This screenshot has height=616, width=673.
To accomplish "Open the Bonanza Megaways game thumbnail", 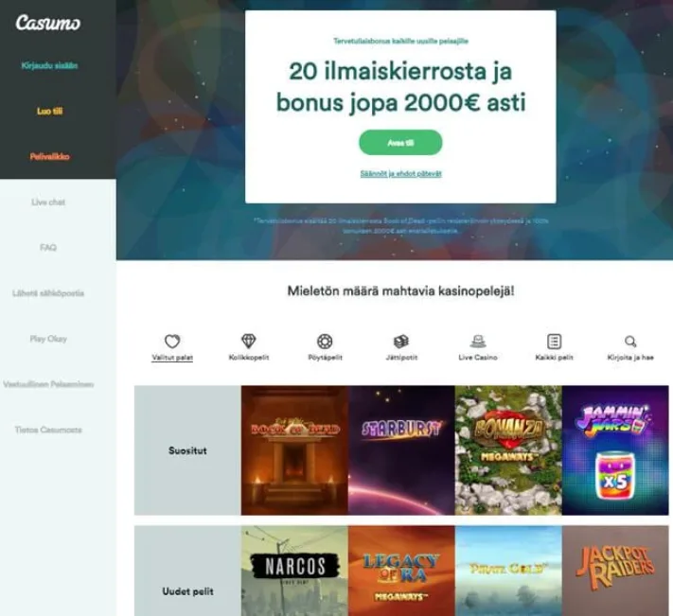I will (508, 450).
